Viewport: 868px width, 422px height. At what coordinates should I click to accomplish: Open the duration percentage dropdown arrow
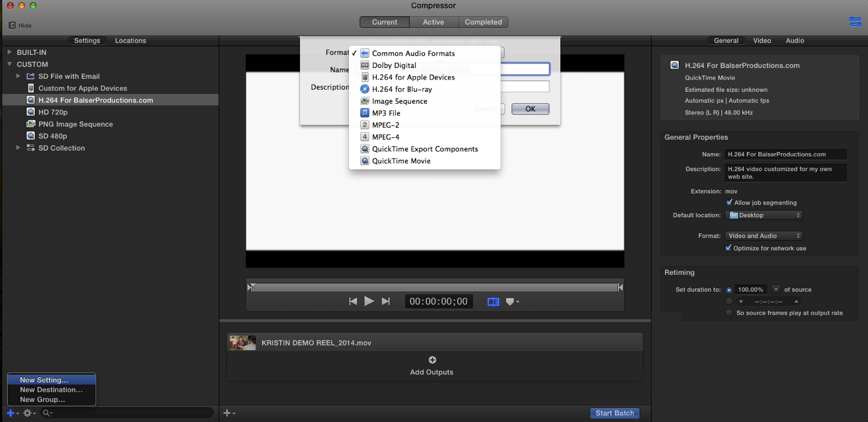point(776,289)
